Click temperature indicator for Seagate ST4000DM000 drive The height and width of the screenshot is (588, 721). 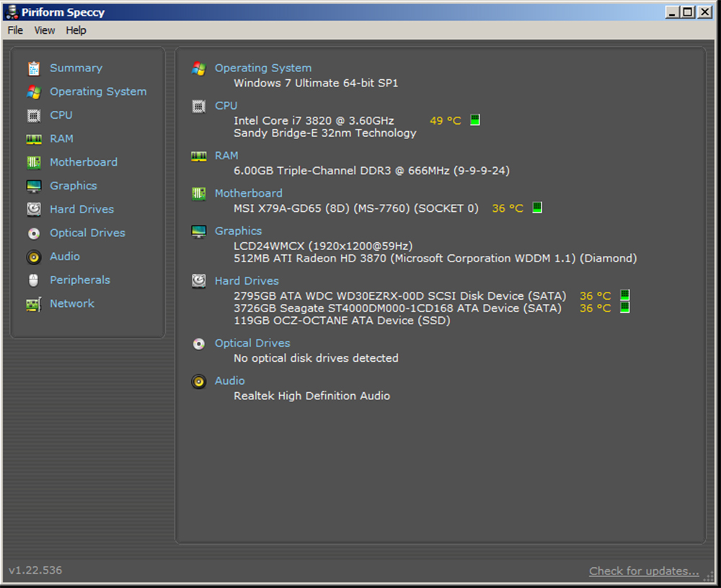[625, 307]
